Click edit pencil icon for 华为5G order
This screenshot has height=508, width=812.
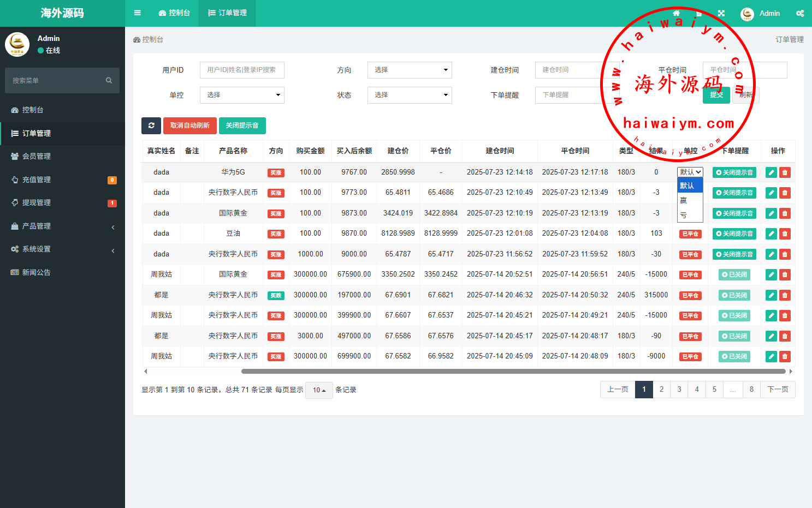click(x=771, y=172)
